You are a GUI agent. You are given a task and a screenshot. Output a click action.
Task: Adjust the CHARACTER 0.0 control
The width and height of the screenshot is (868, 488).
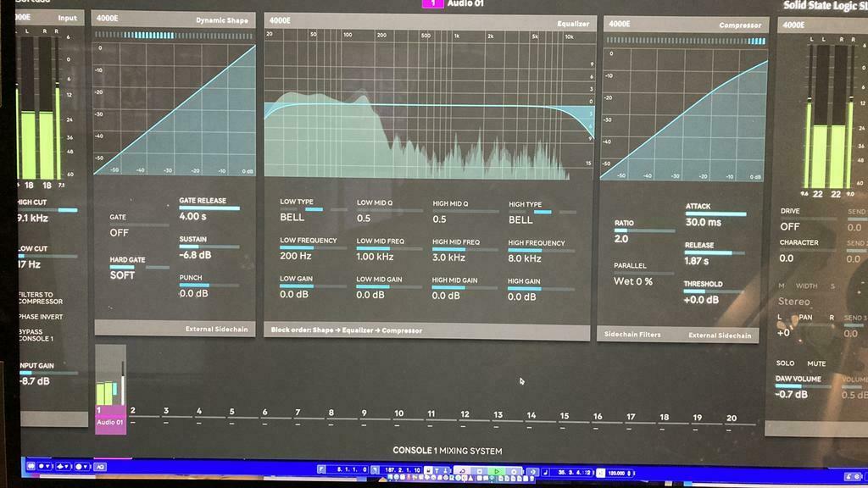click(x=807, y=251)
